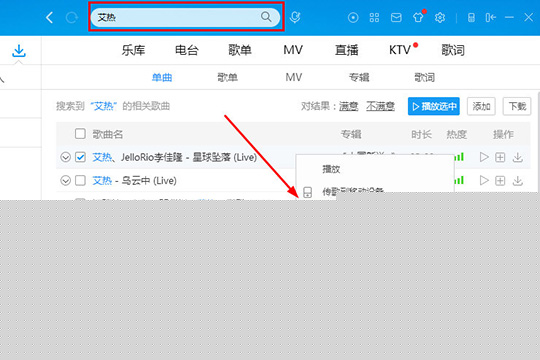Expand the 乌云中 (Live) row chevron
This screenshot has height=360, width=540.
(65, 180)
